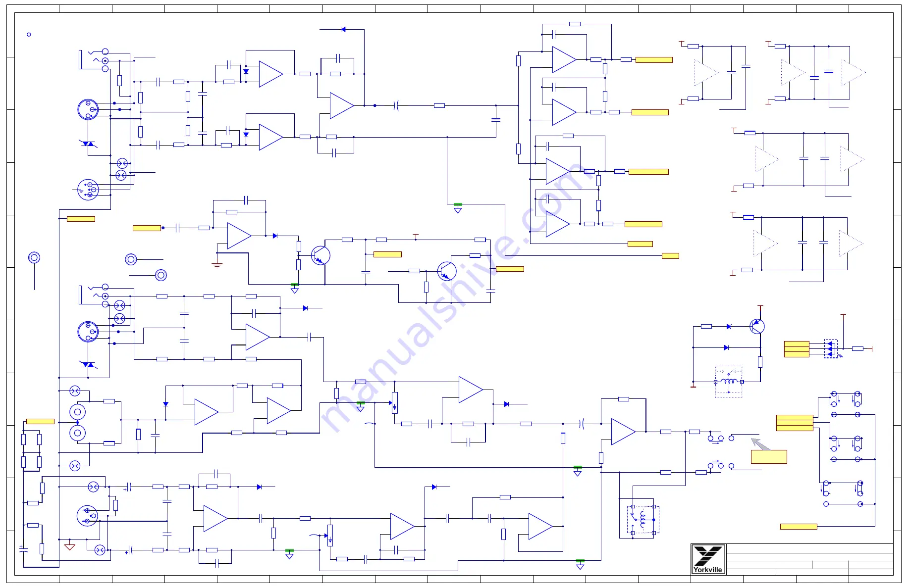This screenshot has width=909, height=588.
Task: Click the triple LED package in the dashed box
Action: coord(831,348)
